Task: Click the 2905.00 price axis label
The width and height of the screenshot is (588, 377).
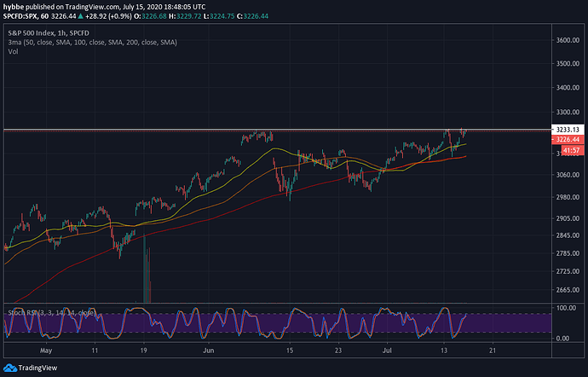Action: [x=568, y=218]
